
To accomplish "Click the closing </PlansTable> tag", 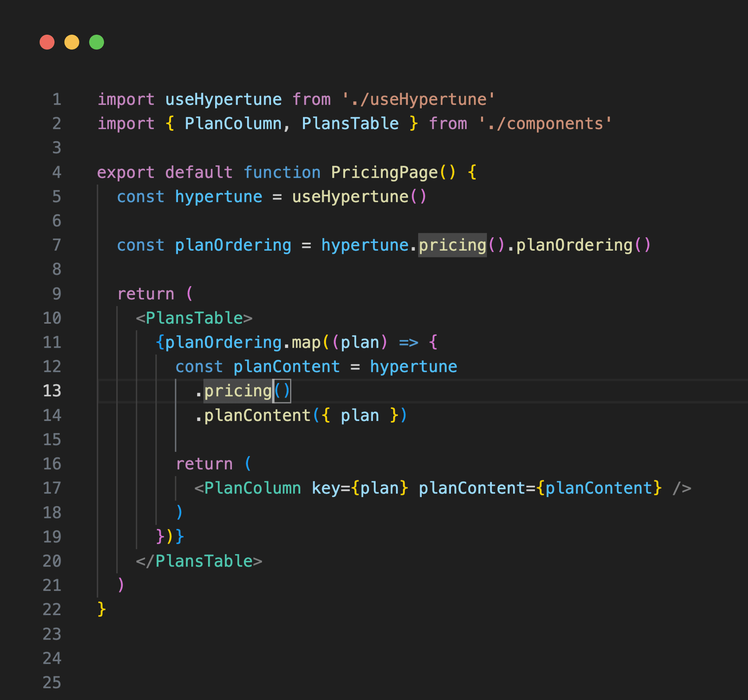I will pos(199,561).
